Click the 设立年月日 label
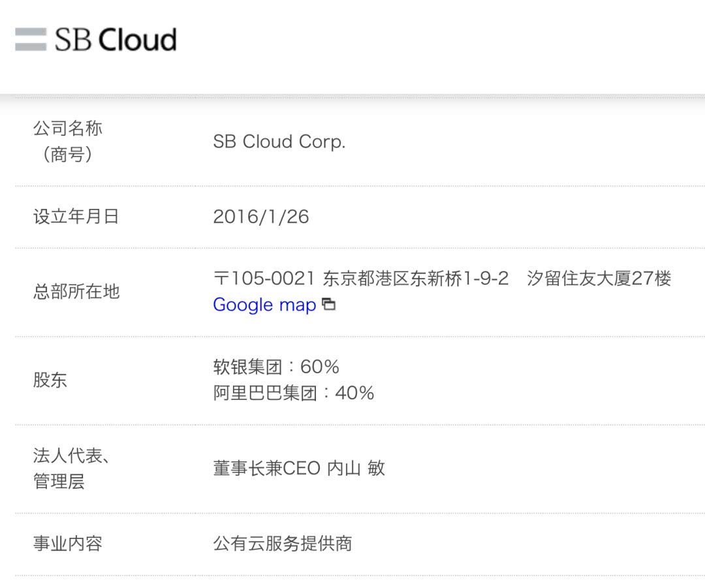The image size is (705, 588). (x=76, y=217)
